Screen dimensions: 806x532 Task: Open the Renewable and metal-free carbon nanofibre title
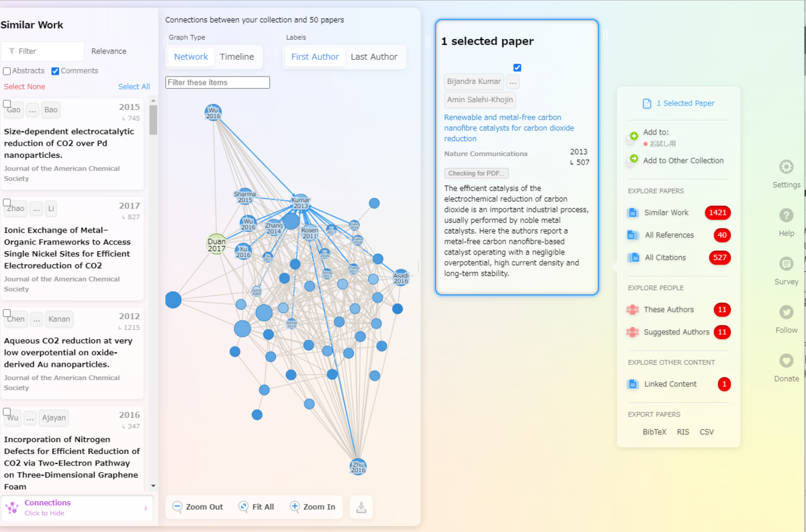click(x=509, y=128)
